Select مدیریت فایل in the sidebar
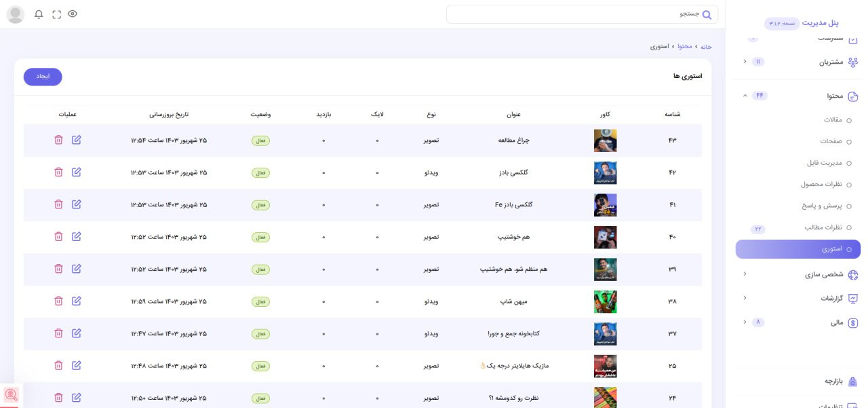The image size is (868, 408). coord(824,163)
